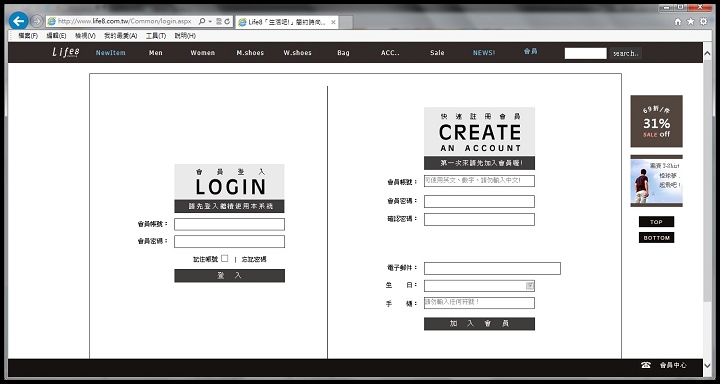720x384 pixels.
Task: Click the TOP button
Action: point(656,222)
